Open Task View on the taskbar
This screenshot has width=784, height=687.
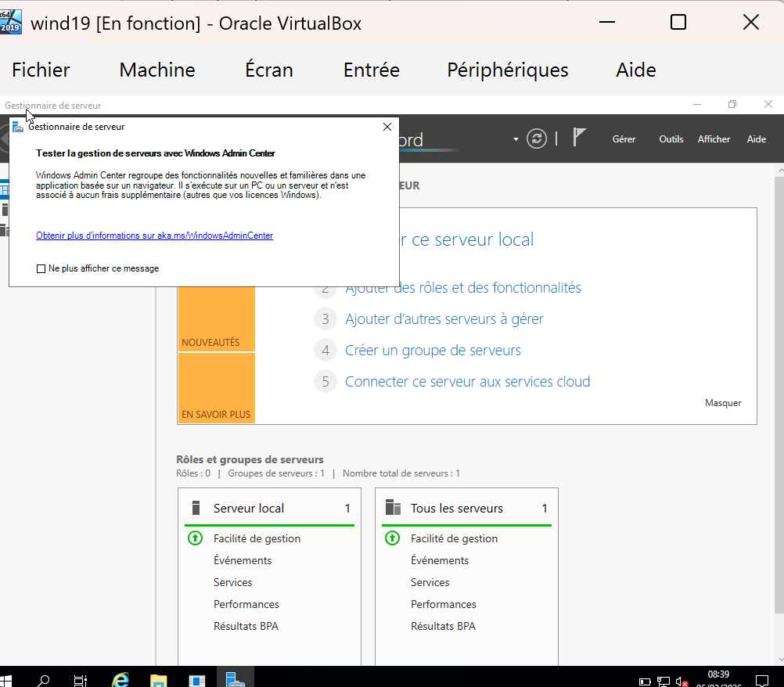click(x=81, y=681)
